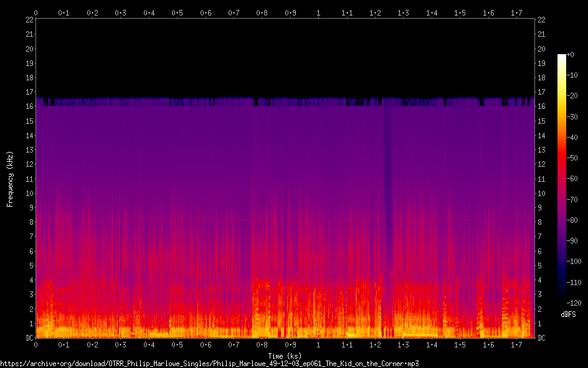This screenshot has height=368, width=588.
Task: Click the DC label on the left axis
Action: tap(29, 338)
